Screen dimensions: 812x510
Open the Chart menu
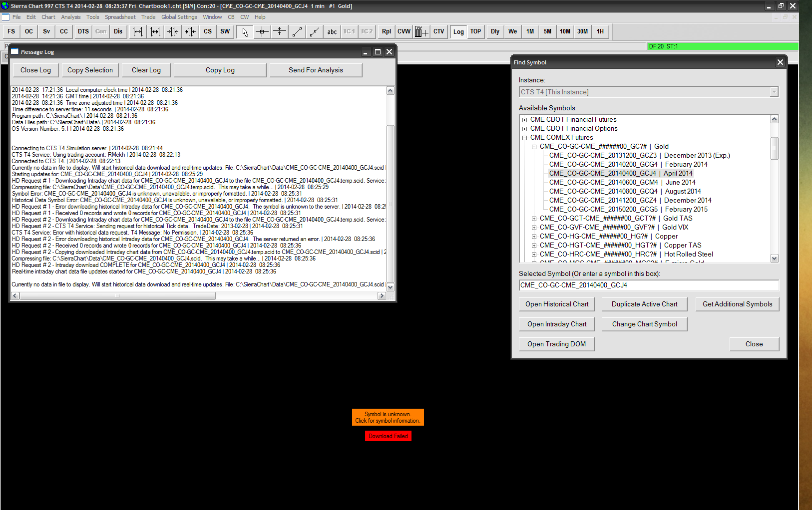pyautogui.click(x=48, y=17)
